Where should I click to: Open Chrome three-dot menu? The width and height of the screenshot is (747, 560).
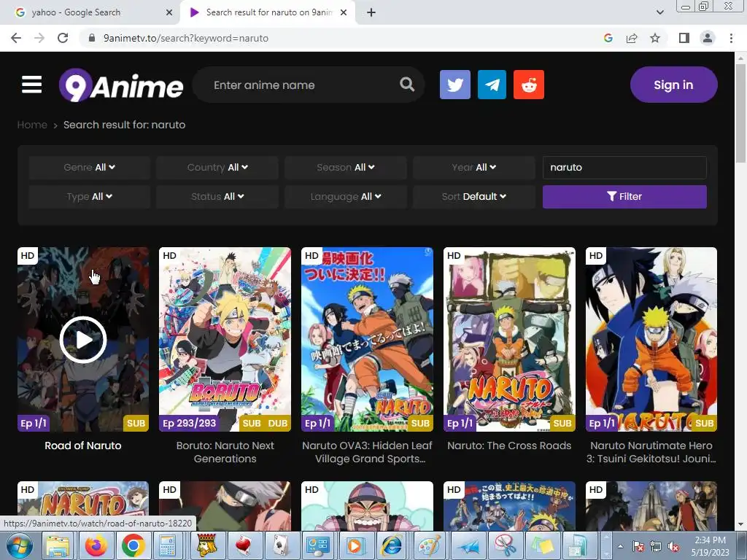[731, 38]
